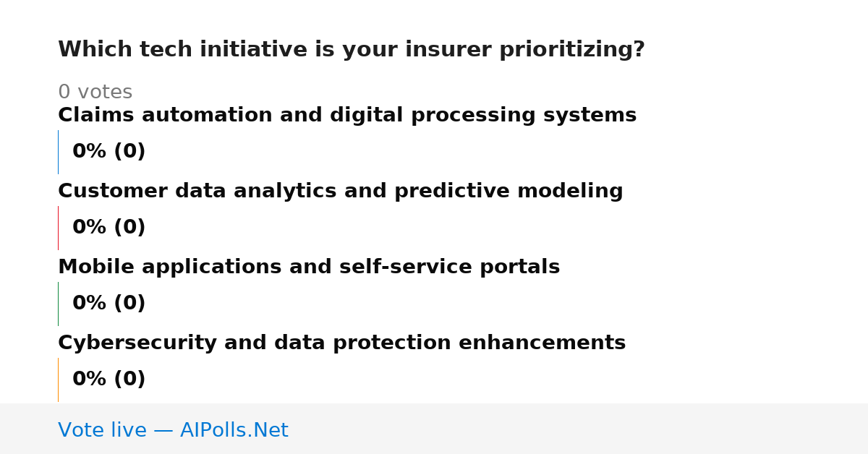Image resolution: width=868 pixels, height=454 pixels.
Task: Click the blue bar for Claims automation
Action: (x=58, y=152)
